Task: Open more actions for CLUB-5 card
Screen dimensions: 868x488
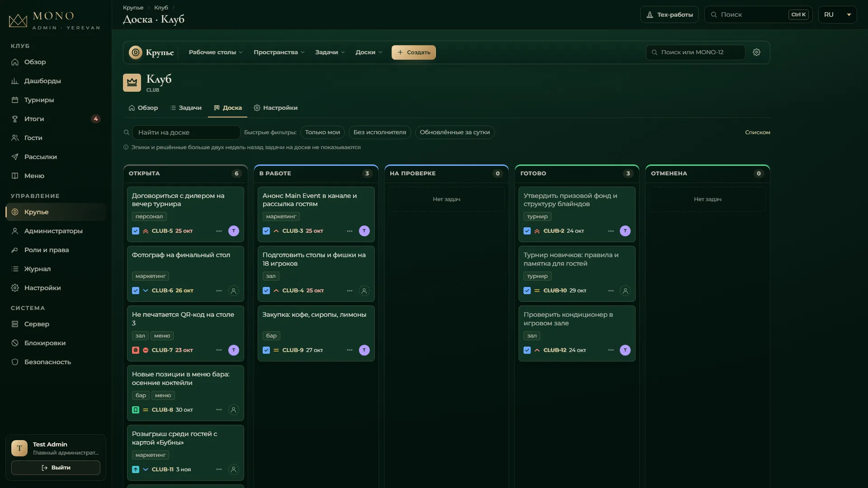Action: pos(219,231)
